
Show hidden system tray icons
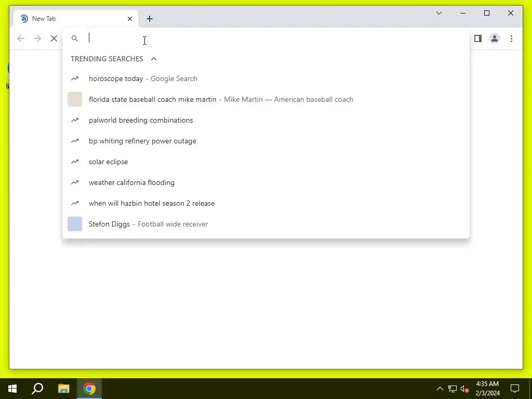440,389
